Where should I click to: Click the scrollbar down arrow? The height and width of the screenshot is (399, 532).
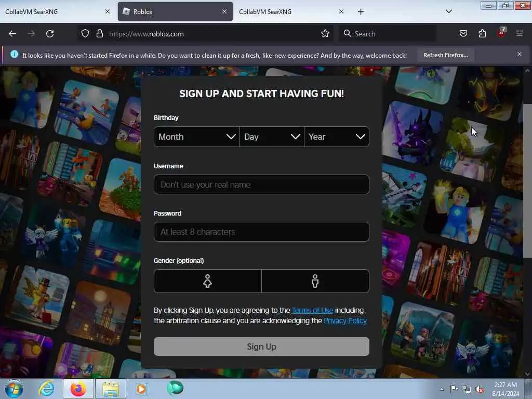pos(527,374)
